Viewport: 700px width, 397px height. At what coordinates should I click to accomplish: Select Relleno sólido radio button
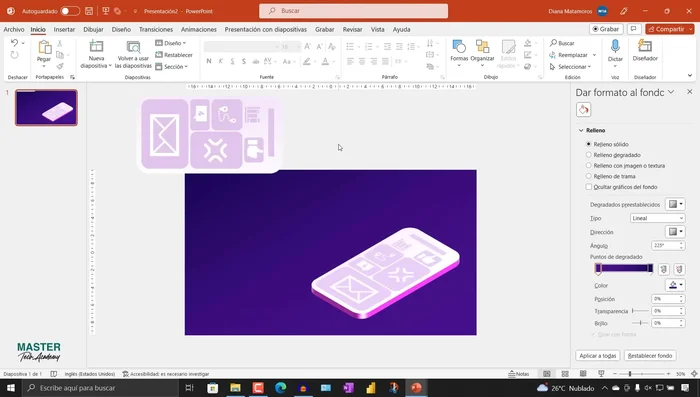588,144
